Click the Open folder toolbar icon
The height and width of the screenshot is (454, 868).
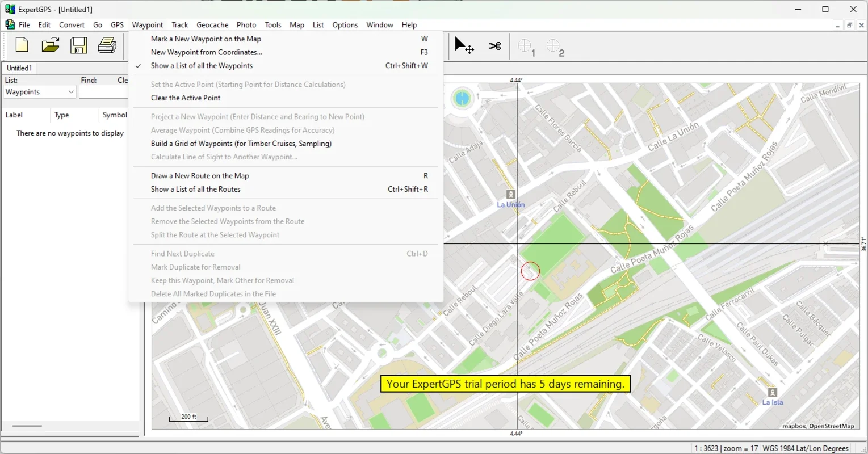click(x=51, y=45)
